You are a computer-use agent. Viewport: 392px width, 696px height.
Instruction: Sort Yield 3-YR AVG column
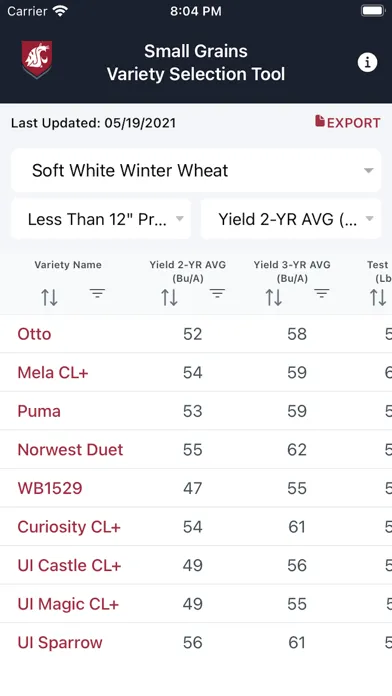(273, 297)
